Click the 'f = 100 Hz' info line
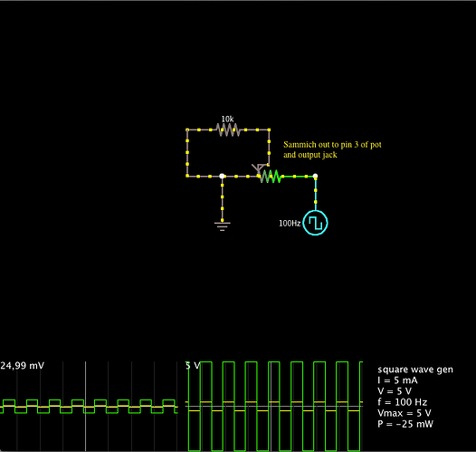 (403, 402)
